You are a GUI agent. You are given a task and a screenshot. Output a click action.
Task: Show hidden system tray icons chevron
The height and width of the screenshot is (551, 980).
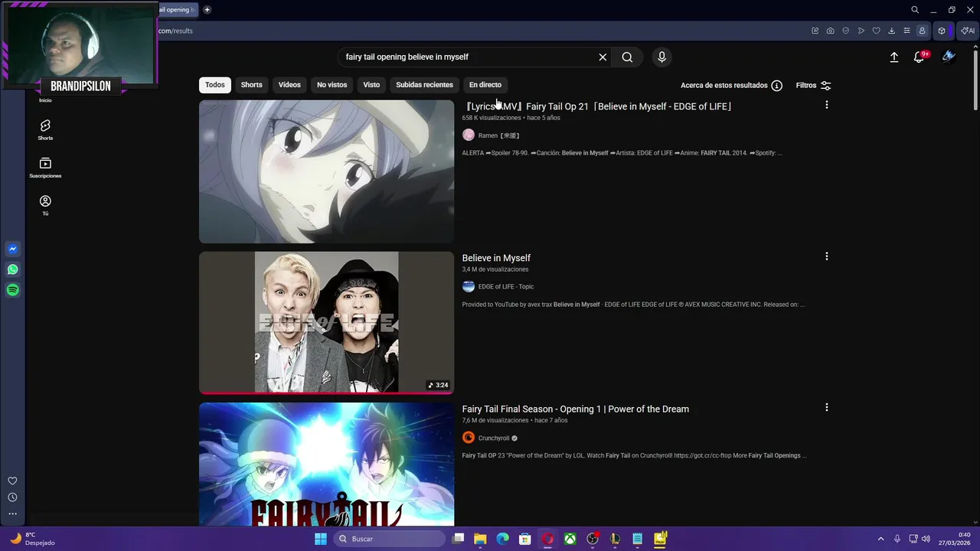pos(880,539)
